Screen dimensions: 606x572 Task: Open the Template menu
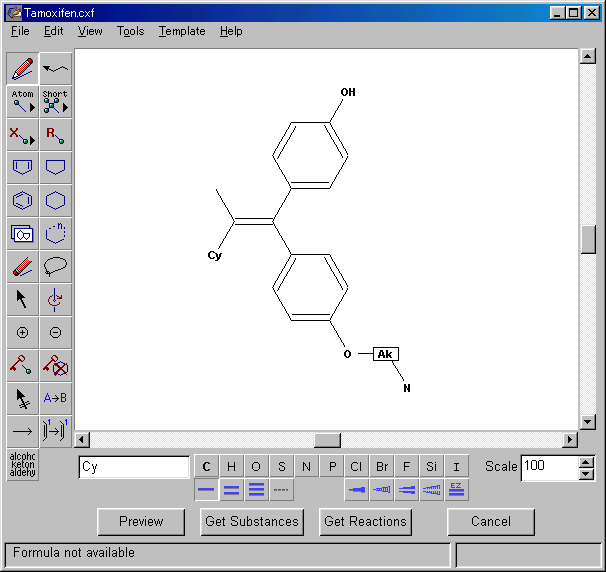coord(182,31)
